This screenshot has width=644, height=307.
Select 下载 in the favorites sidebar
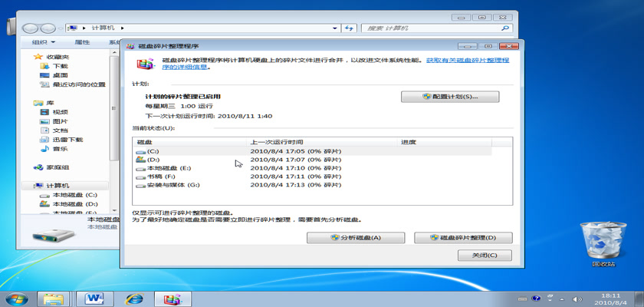60,66
